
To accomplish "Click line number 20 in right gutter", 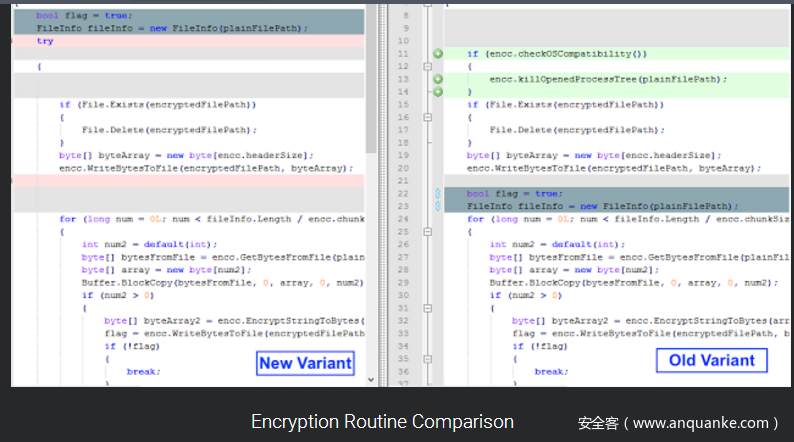I will click(405, 168).
